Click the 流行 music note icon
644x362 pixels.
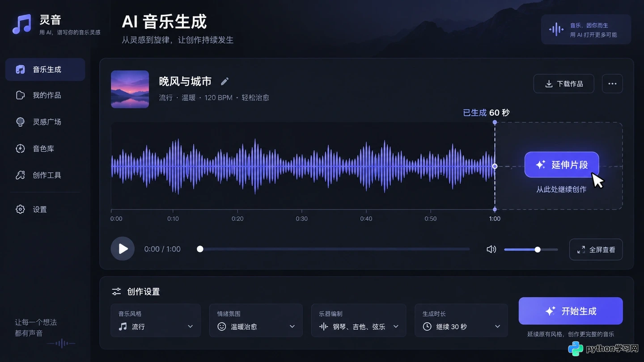point(123,327)
